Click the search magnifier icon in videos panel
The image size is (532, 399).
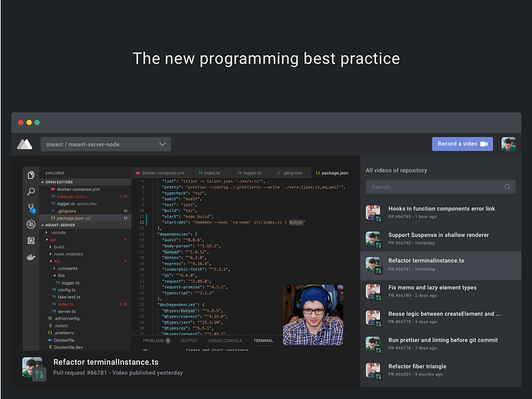pos(507,187)
